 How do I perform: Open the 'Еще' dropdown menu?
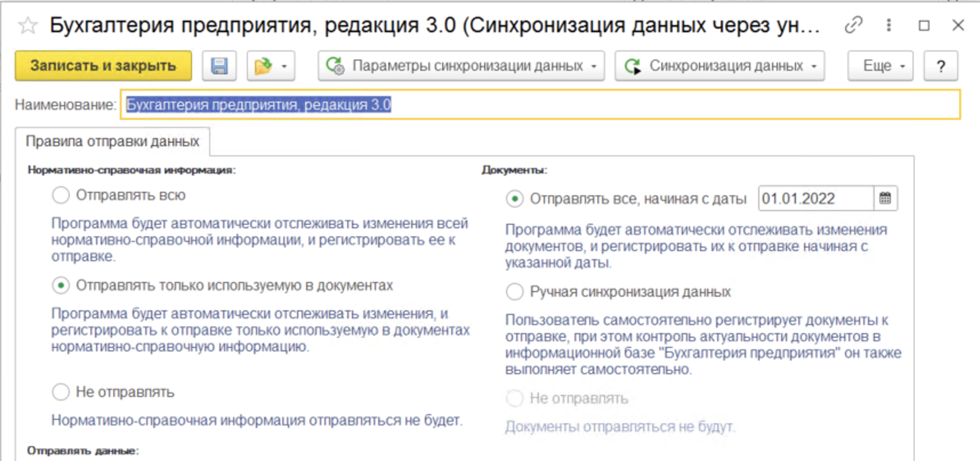pyautogui.click(x=880, y=66)
